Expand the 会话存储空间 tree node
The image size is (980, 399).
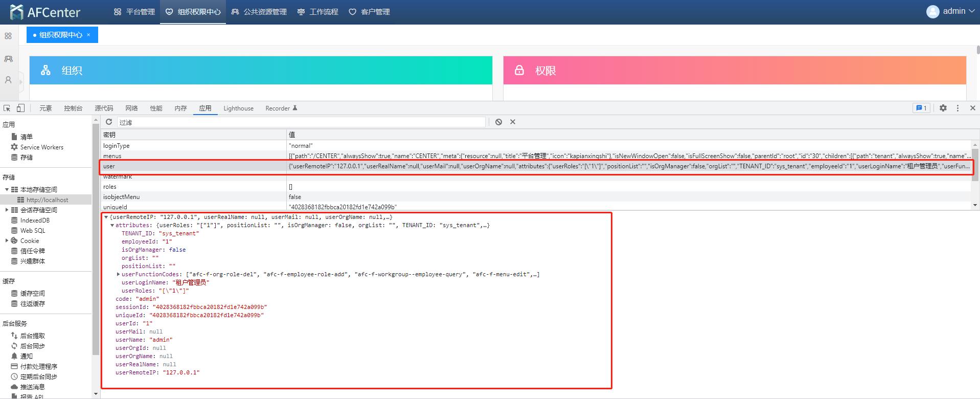[x=7, y=210]
